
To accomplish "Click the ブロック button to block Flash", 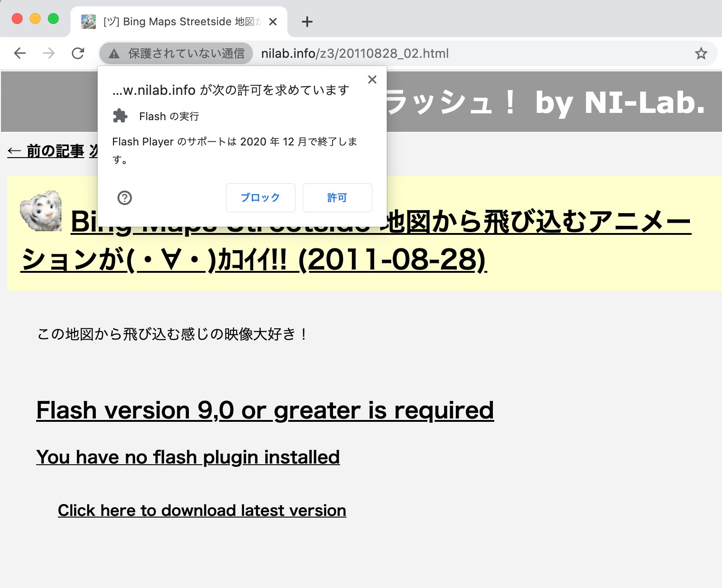I will (261, 197).
